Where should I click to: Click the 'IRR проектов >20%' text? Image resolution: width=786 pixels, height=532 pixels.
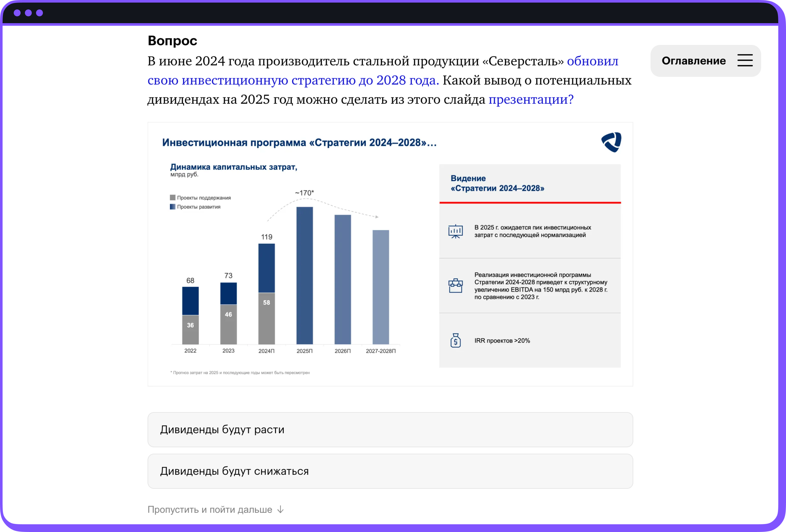[502, 341]
